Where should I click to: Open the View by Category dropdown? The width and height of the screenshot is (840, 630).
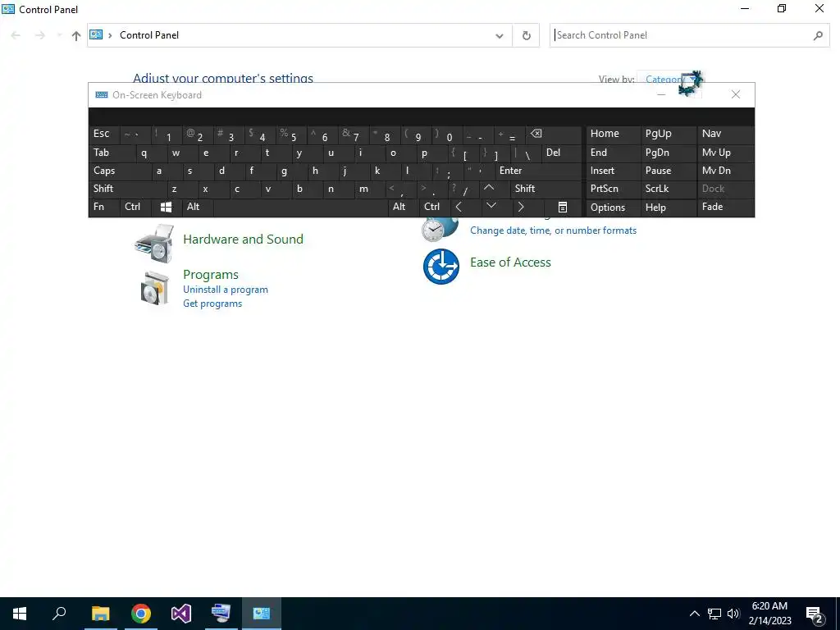(668, 80)
